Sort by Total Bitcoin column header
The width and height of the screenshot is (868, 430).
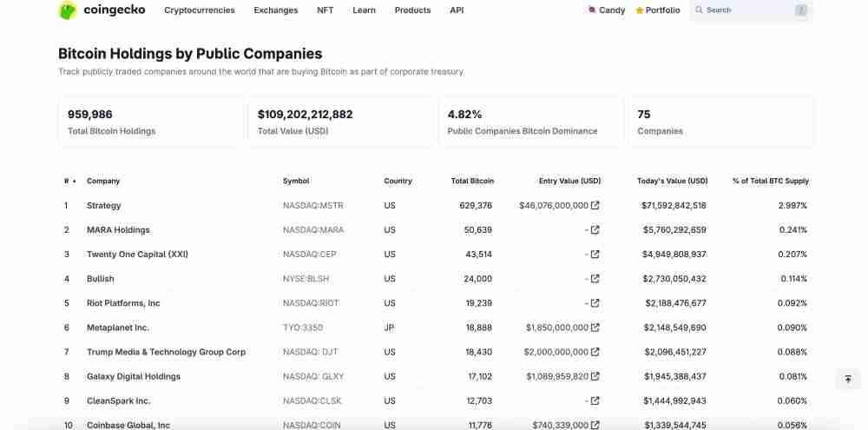point(472,181)
